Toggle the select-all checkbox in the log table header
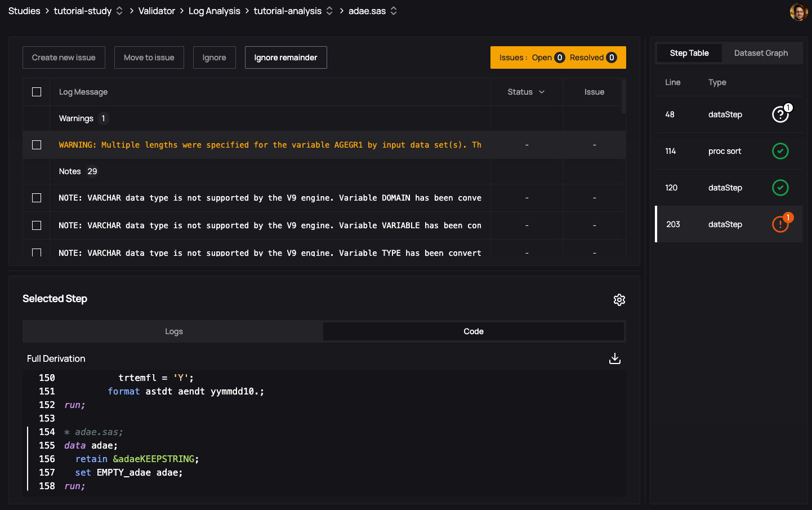 pos(37,91)
